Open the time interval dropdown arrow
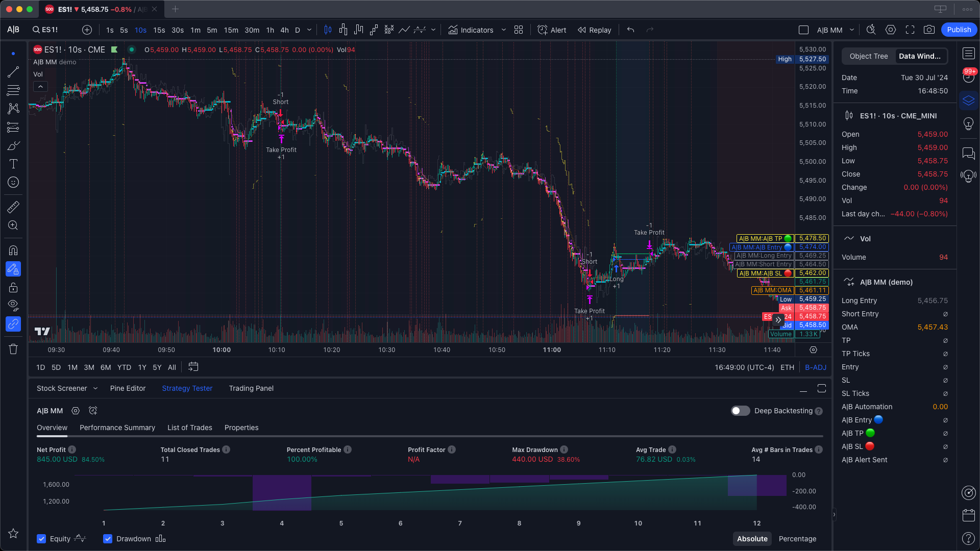Viewport: 980px width, 551px height. click(x=309, y=30)
